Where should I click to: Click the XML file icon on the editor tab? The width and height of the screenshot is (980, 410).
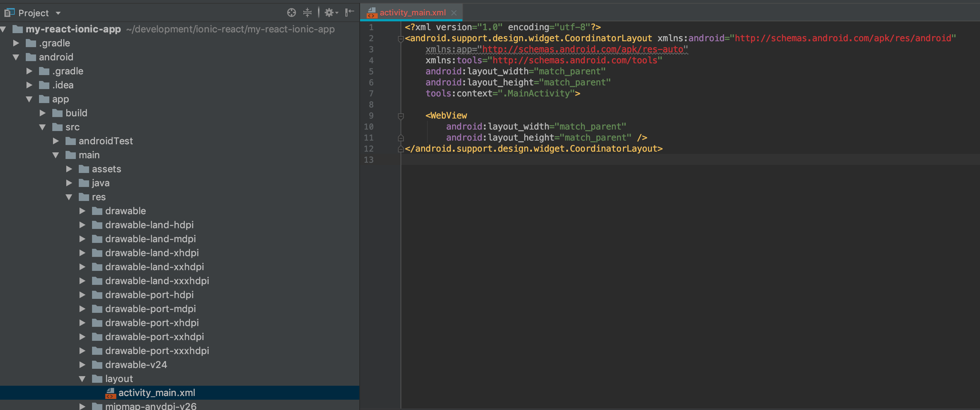click(373, 13)
